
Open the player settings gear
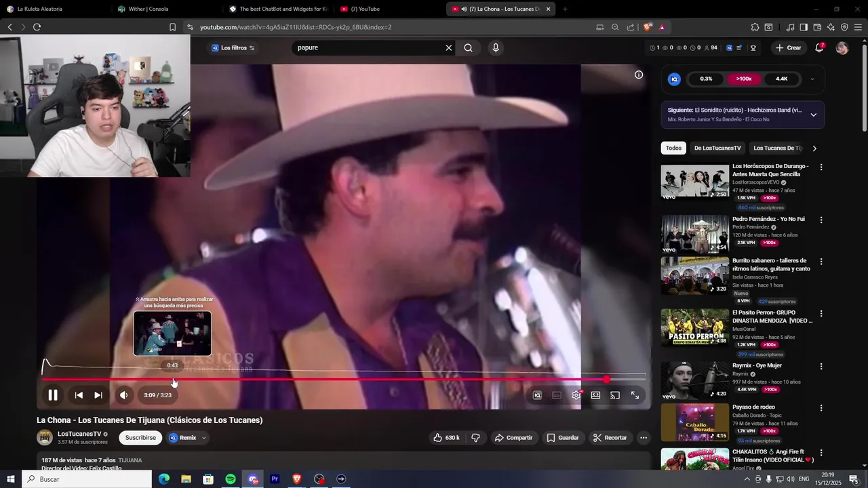pyautogui.click(x=576, y=395)
